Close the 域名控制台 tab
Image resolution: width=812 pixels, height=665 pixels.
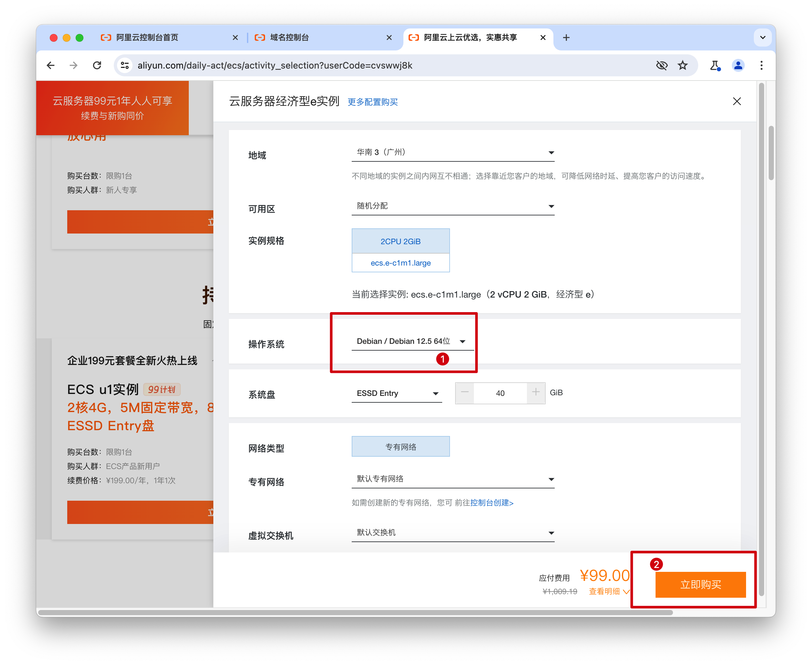(389, 38)
